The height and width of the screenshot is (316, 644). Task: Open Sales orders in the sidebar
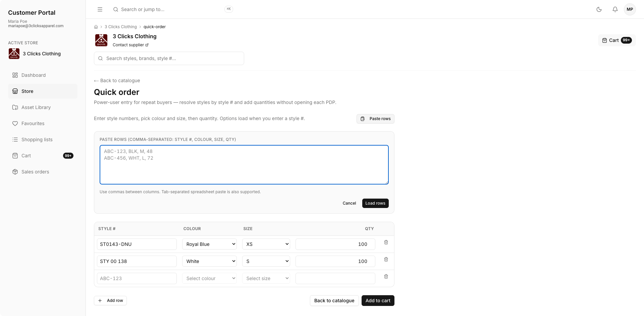43,172
